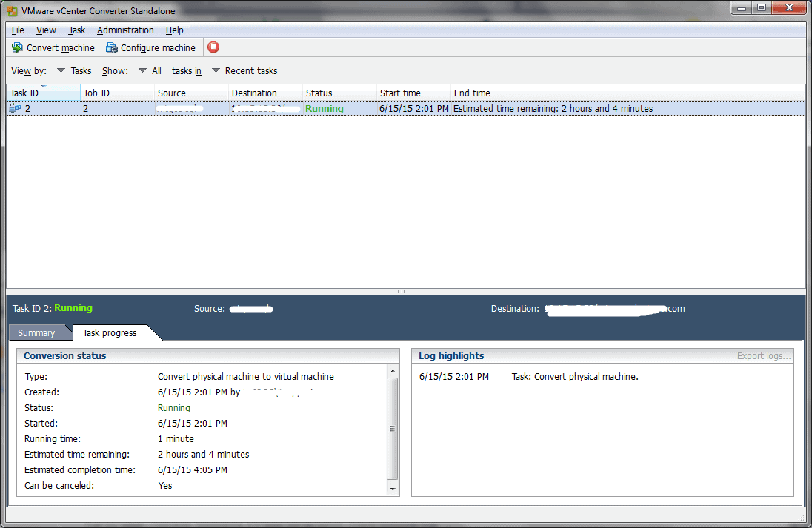Open the Task menu
The image size is (812, 528).
pyautogui.click(x=76, y=30)
